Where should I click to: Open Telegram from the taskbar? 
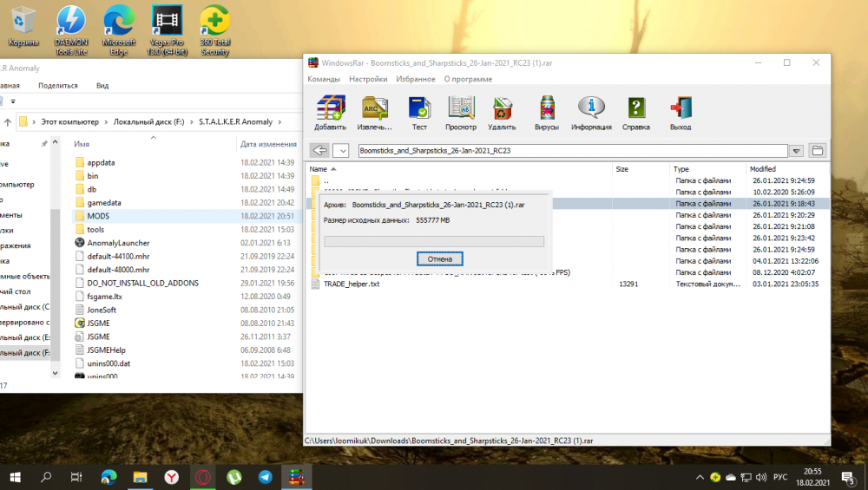coord(265,476)
